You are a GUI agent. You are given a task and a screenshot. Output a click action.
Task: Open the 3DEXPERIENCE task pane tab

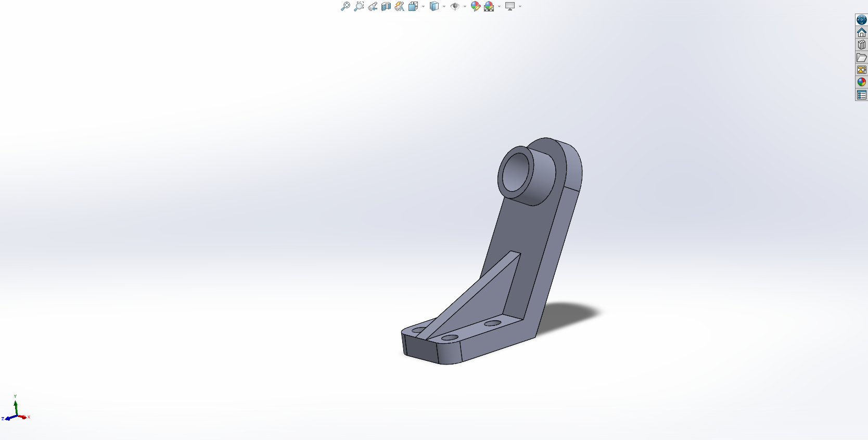pos(862,20)
